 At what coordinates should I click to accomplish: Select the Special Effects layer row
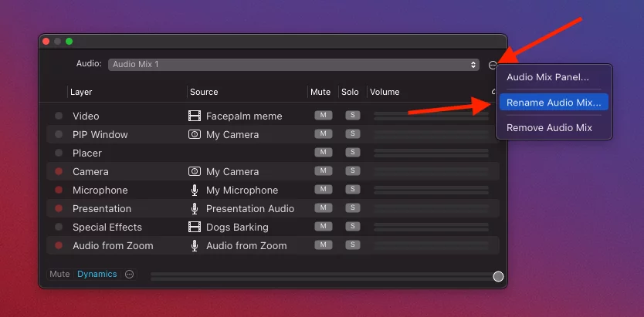(273, 228)
